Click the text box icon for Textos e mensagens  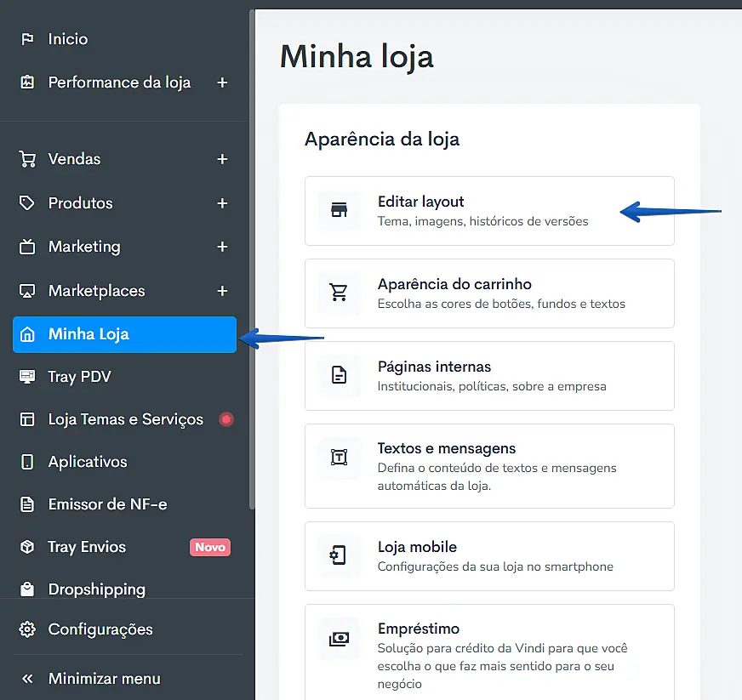click(x=340, y=458)
